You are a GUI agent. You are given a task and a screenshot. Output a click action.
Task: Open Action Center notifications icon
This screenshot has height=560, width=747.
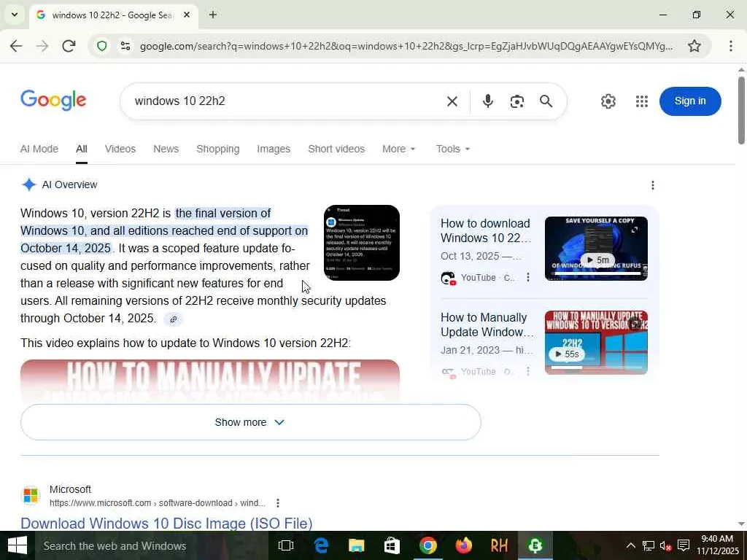[683, 545]
